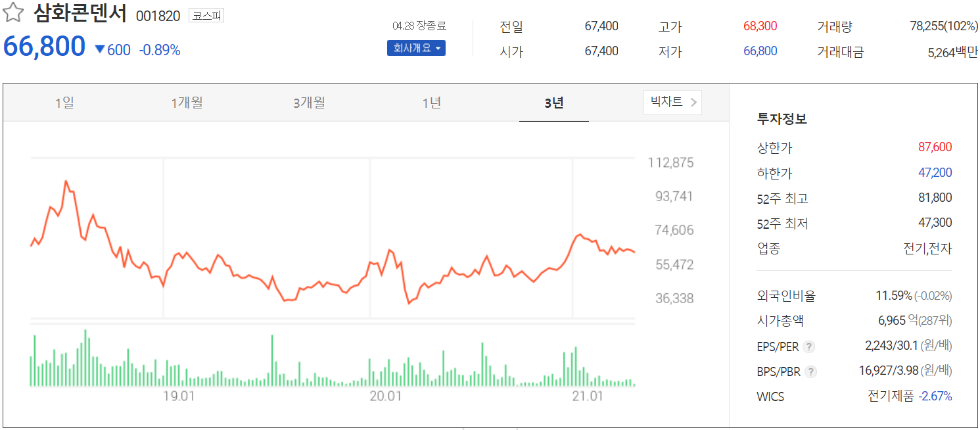The image size is (980, 430).
Task: Click the BPS/PBR help question icon
Action: 811,371
